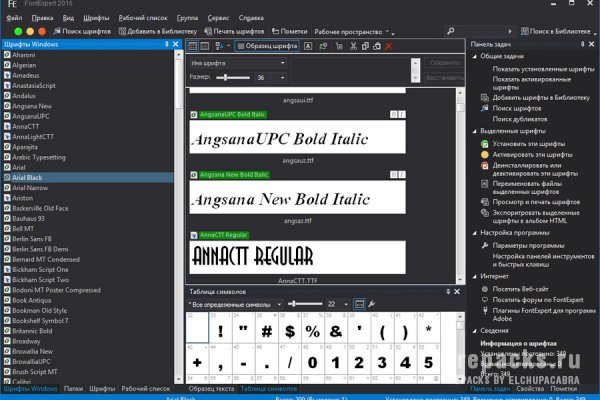Screen dimensions: 600x400
Task: Click the copy icon in preview toolbar
Action: 365,46
